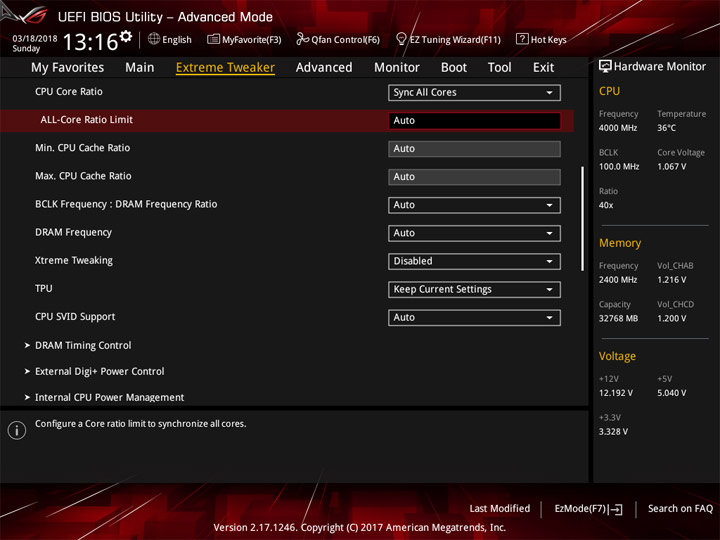720x540 pixels.
Task: Click the TPU setting label
Action: pyautogui.click(x=44, y=288)
